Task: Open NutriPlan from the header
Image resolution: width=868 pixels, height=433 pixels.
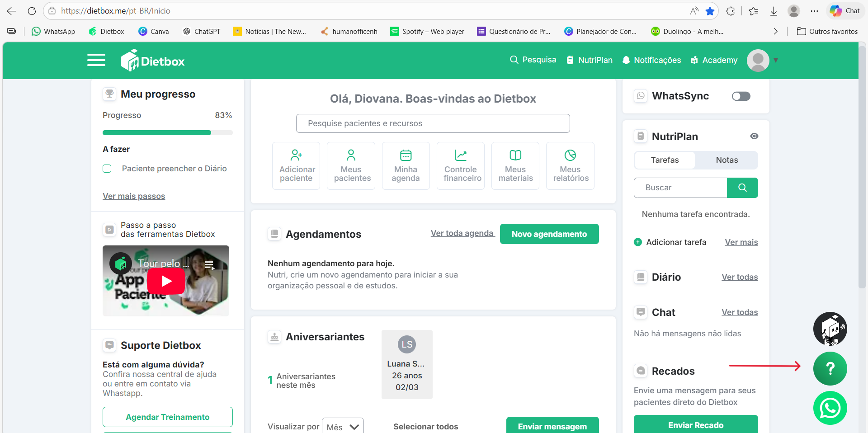Action: 590,60
